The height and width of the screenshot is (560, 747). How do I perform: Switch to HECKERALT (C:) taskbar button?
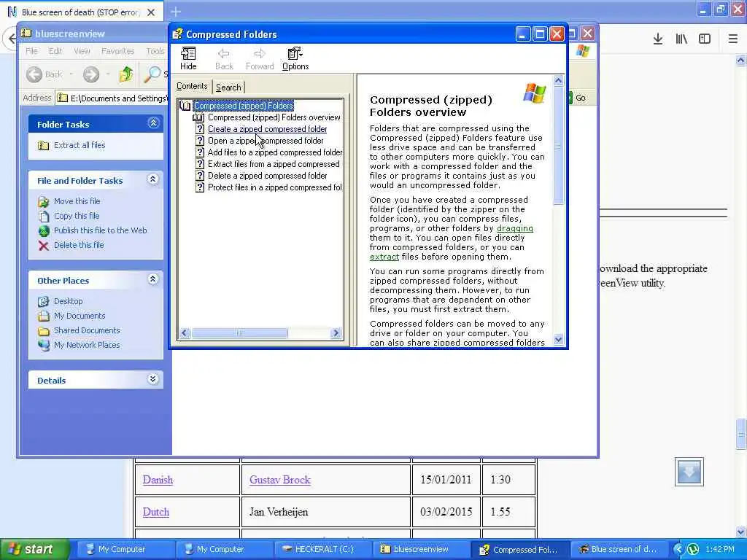(x=322, y=549)
